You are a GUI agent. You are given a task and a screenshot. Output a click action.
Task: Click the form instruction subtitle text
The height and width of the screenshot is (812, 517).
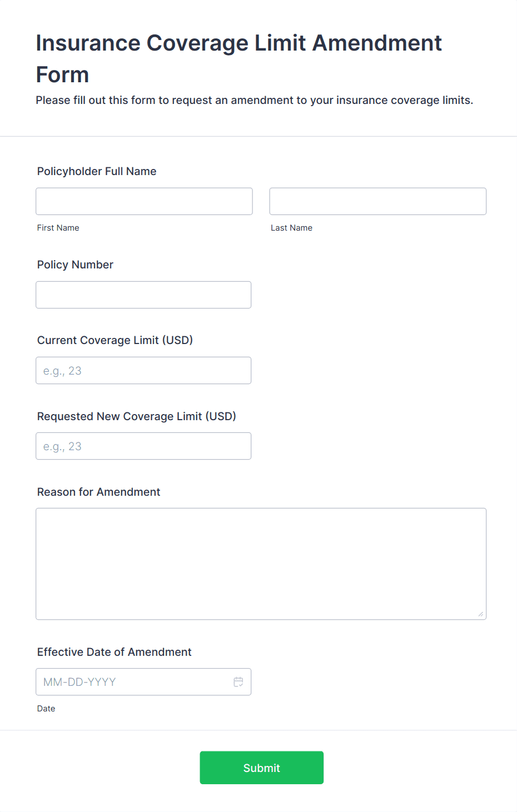coord(255,100)
